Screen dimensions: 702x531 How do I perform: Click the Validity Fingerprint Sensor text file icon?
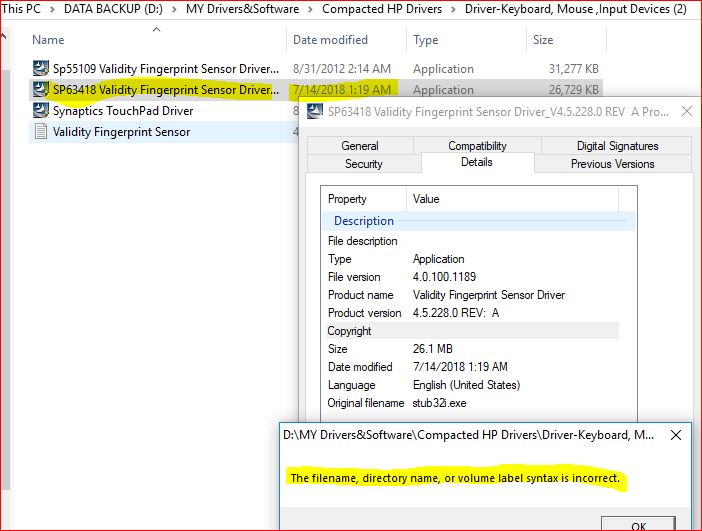41,132
